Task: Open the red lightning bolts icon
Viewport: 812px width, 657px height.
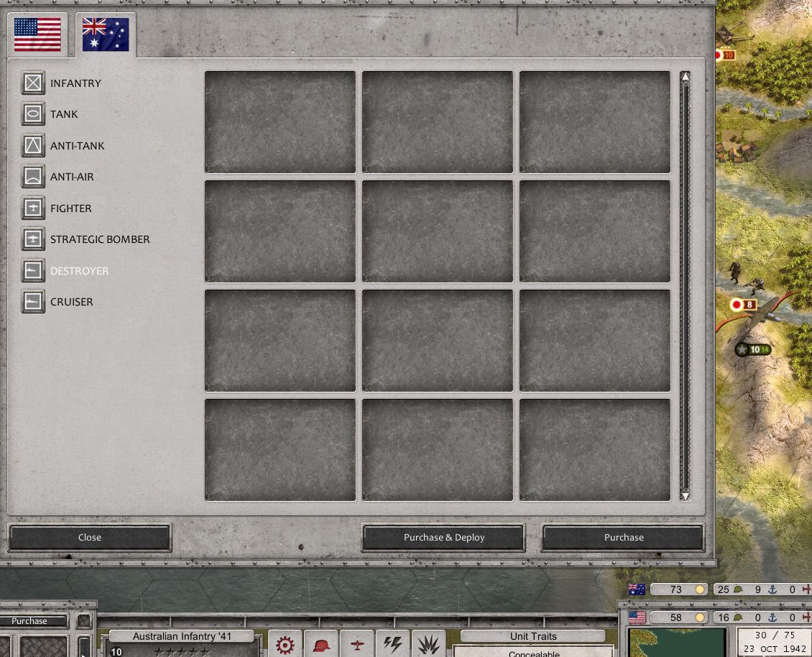Action: (392, 645)
